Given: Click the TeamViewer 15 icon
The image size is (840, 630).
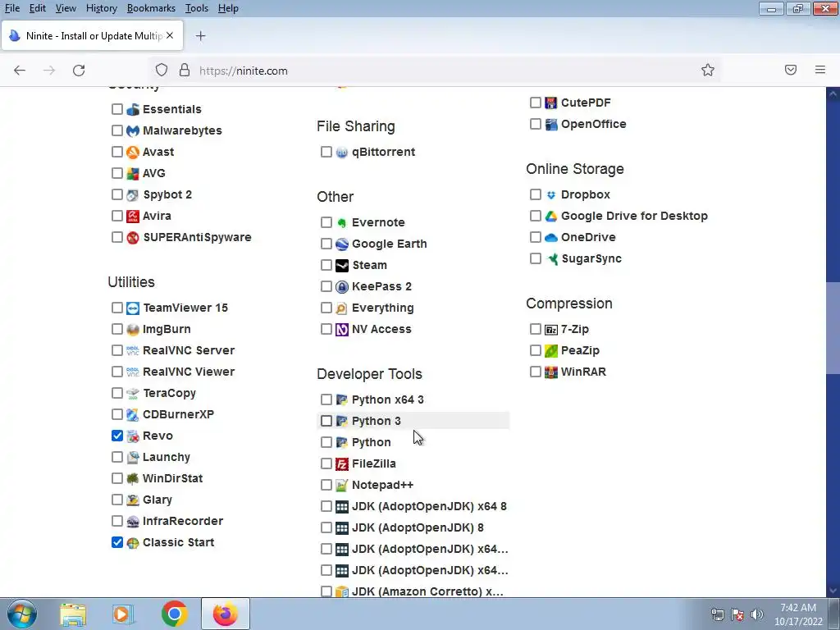Looking at the screenshot, I should point(132,308).
